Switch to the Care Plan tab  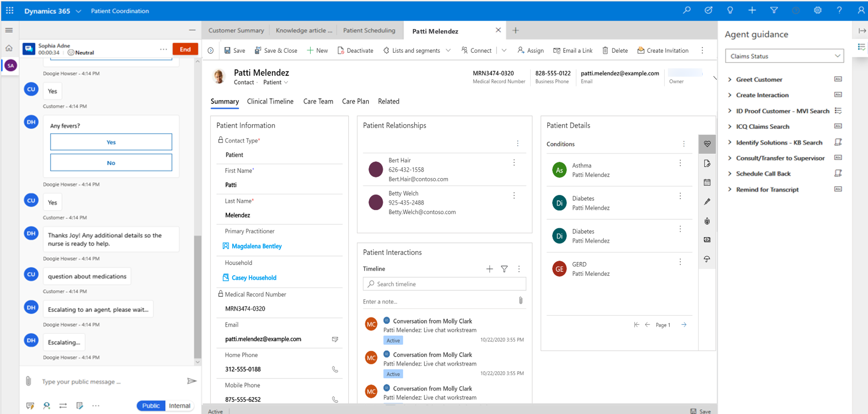point(356,101)
